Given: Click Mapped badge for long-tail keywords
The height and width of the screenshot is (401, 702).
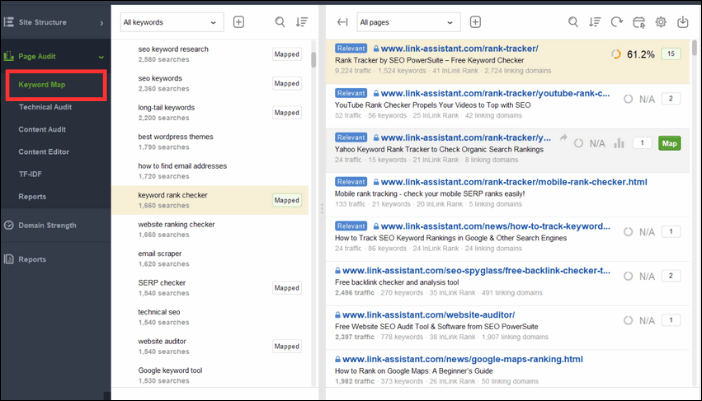Looking at the screenshot, I should [x=287, y=112].
